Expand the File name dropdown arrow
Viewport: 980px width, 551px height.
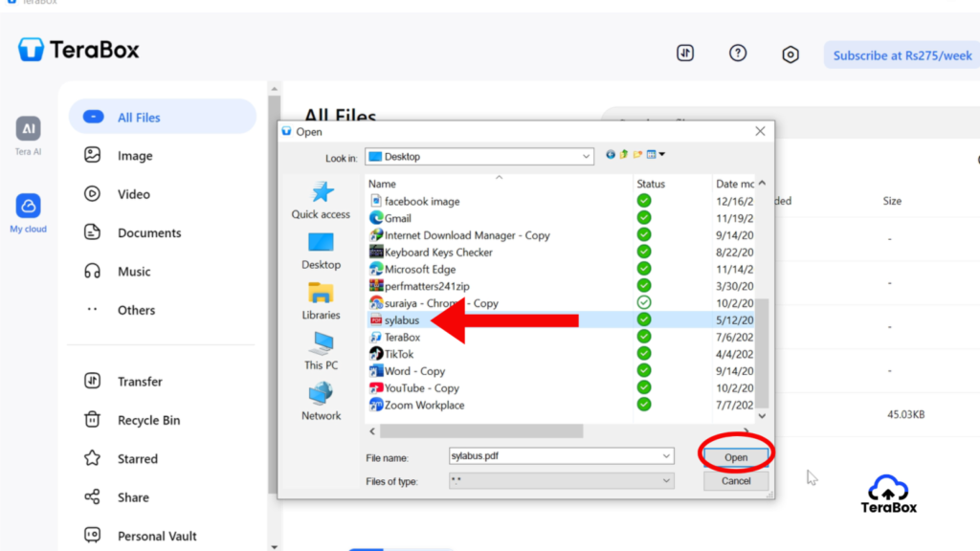(666, 456)
